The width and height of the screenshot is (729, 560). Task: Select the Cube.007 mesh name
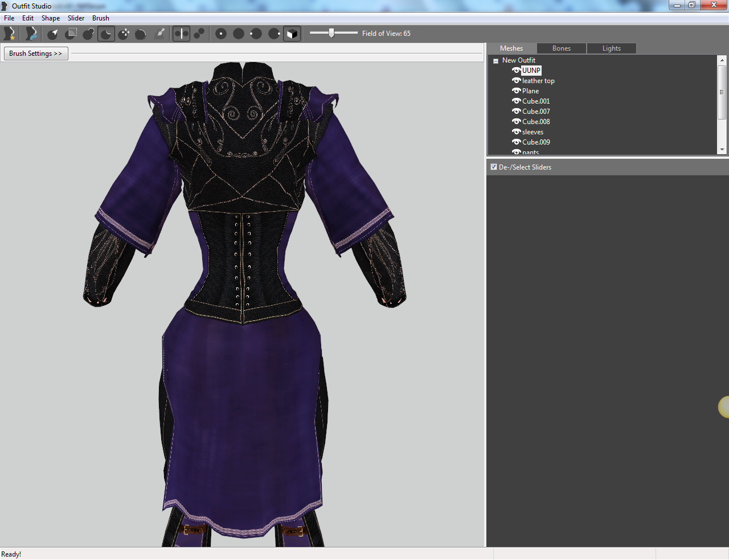(536, 112)
